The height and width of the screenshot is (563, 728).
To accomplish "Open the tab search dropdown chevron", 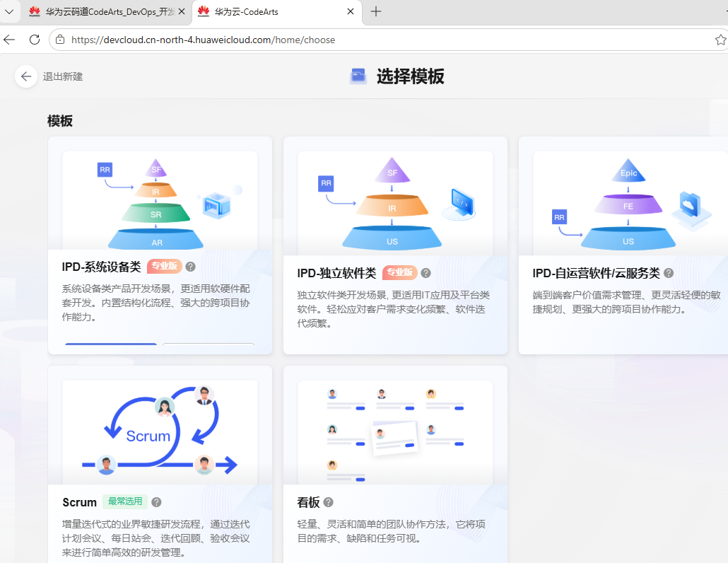I will 8,11.
